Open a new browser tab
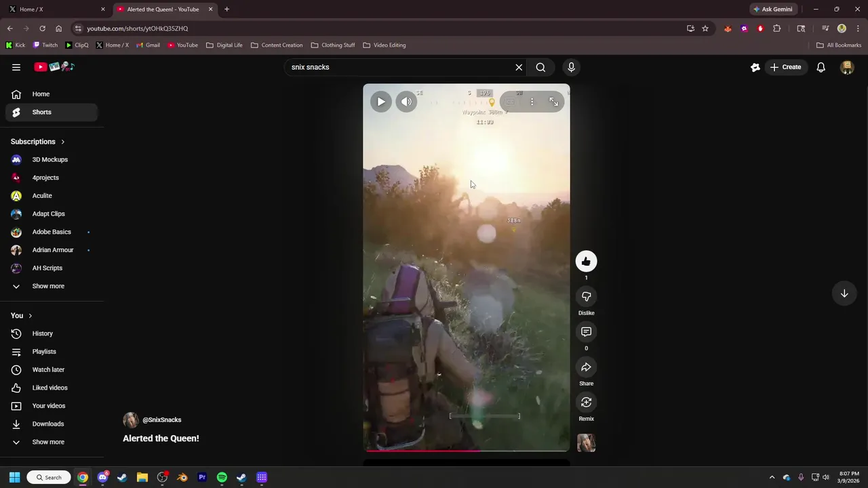Image resolution: width=868 pixels, height=488 pixels. (226, 9)
